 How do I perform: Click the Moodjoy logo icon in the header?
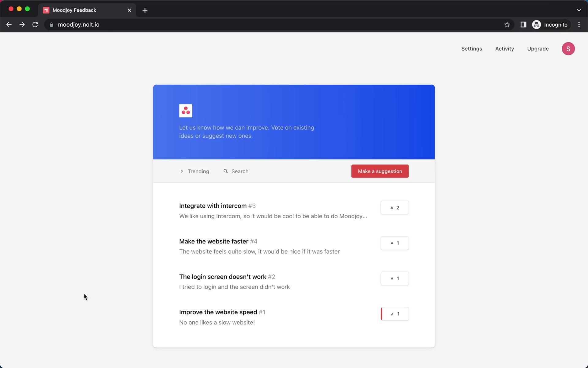[x=186, y=110]
